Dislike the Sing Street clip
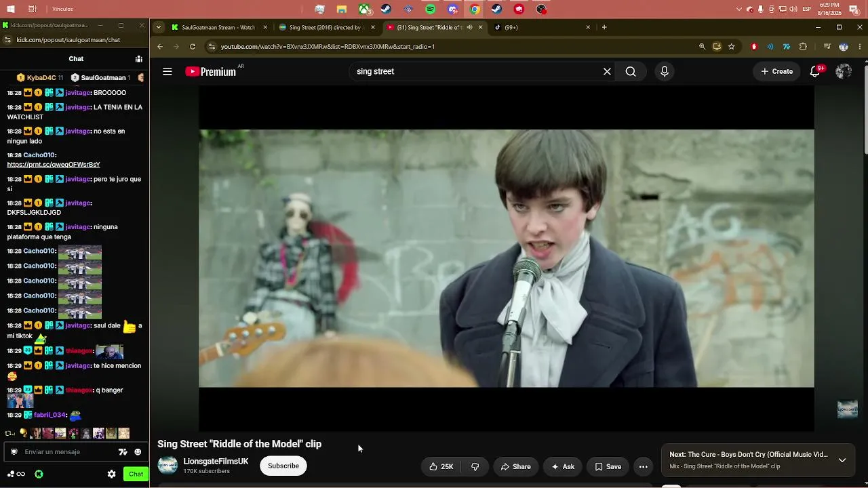This screenshot has height=488, width=868. [x=475, y=466]
